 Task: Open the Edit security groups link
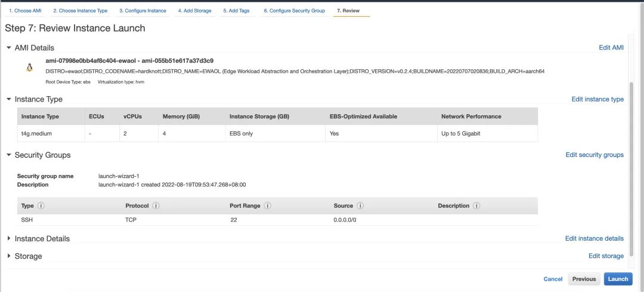(x=595, y=155)
